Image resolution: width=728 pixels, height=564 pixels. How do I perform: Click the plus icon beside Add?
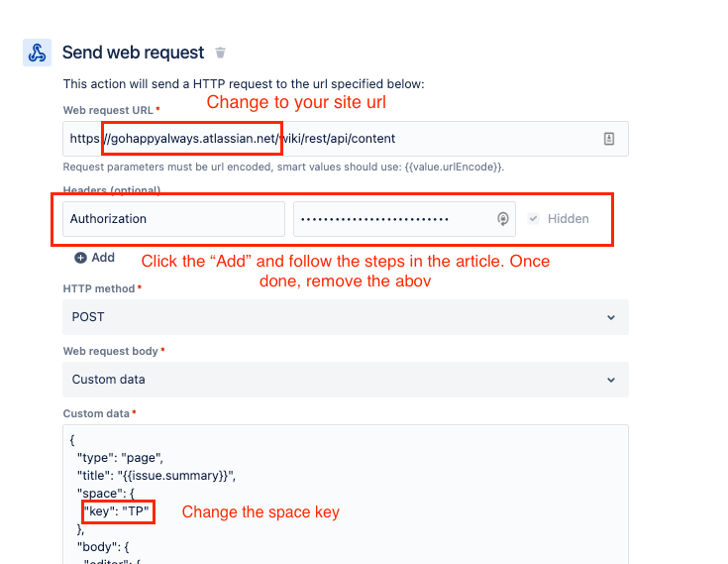coord(80,258)
